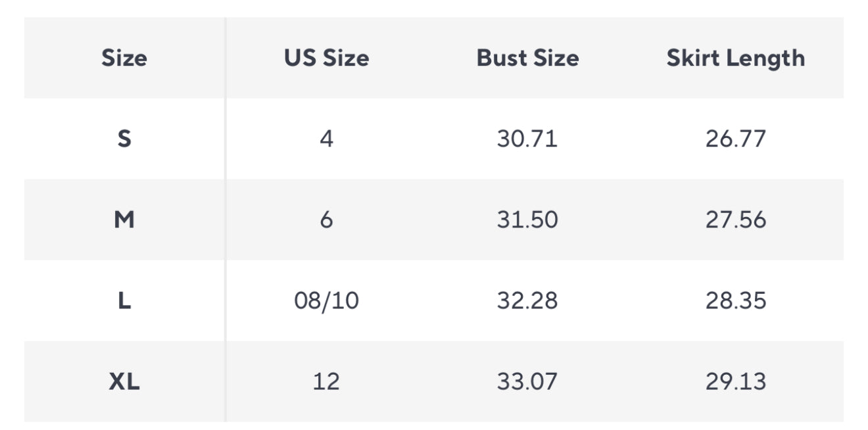Click skirt length 29.13 cell
Image resolution: width=868 pixels, height=430 pixels.
click(735, 381)
